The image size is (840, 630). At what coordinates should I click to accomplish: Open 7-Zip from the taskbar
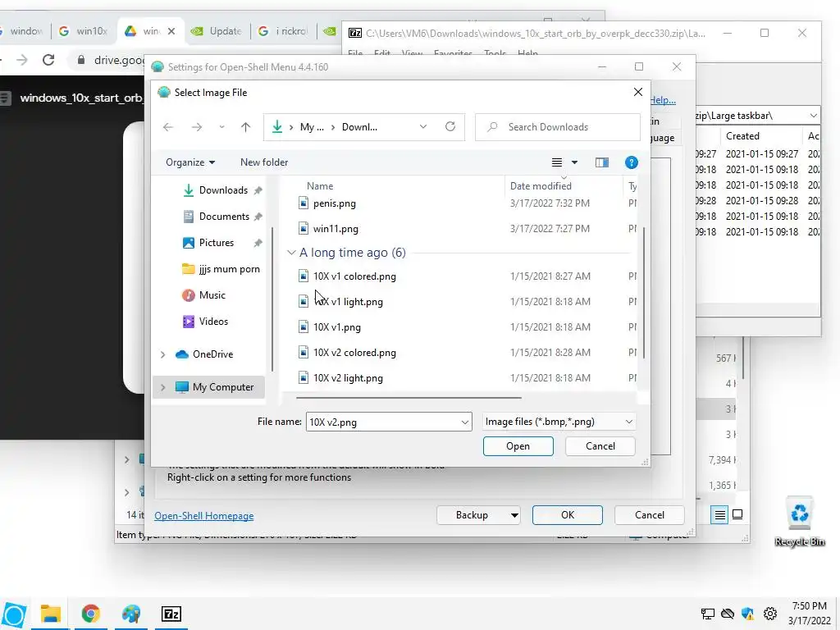click(171, 614)
